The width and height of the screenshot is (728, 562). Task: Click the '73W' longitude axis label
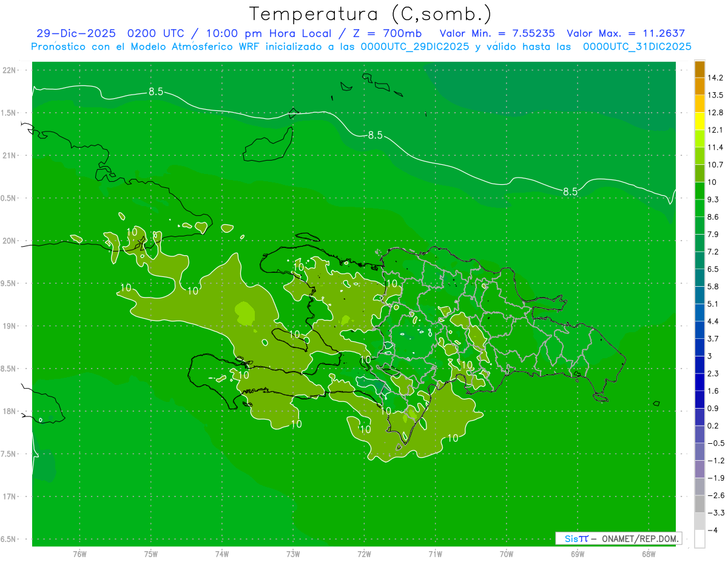[x=293, y=554]
